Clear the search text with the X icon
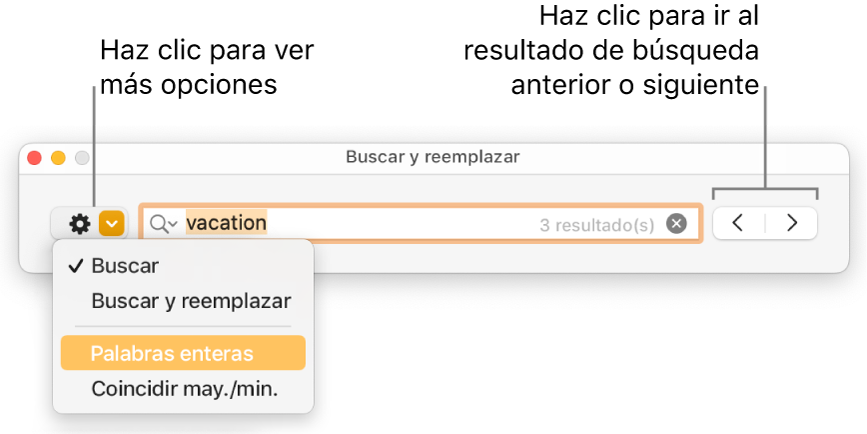Image resolution: width=867 pixels, height=434 pixels. [677, 224]
